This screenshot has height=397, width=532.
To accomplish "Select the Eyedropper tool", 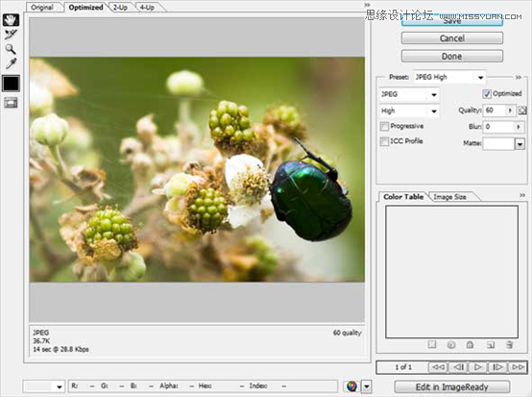I will 11,63.
